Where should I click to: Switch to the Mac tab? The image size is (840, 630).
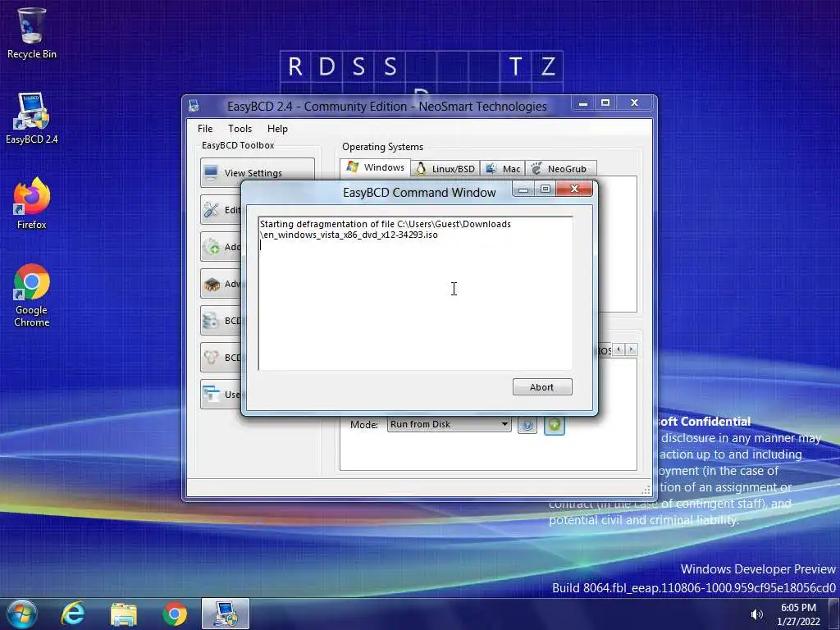(x=503, y=169)
